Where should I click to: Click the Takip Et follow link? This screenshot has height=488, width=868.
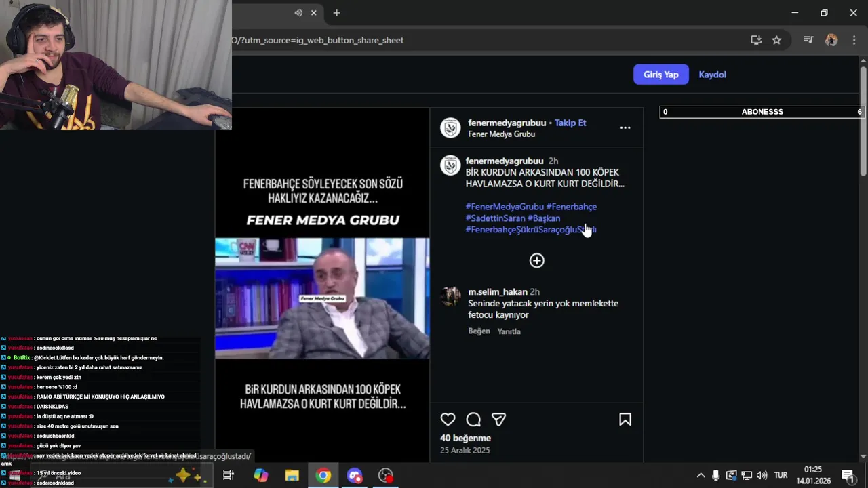570,123
